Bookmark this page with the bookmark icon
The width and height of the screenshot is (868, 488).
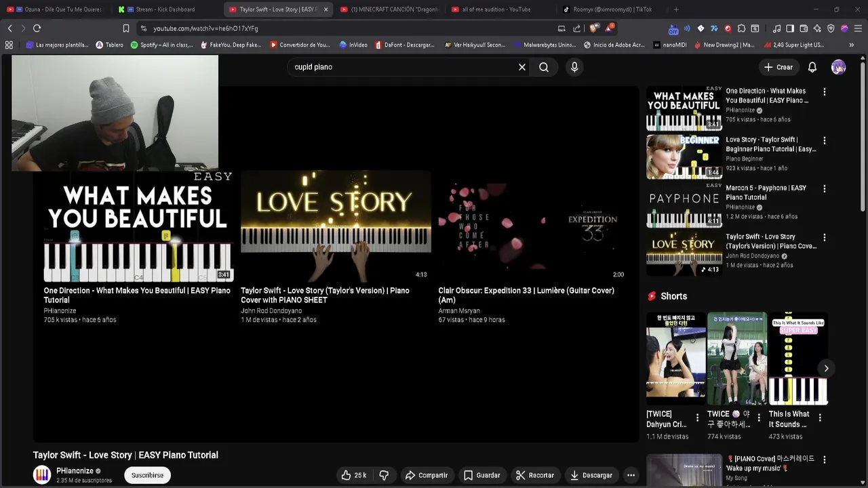pyautogui.click(x=126, y=28)
